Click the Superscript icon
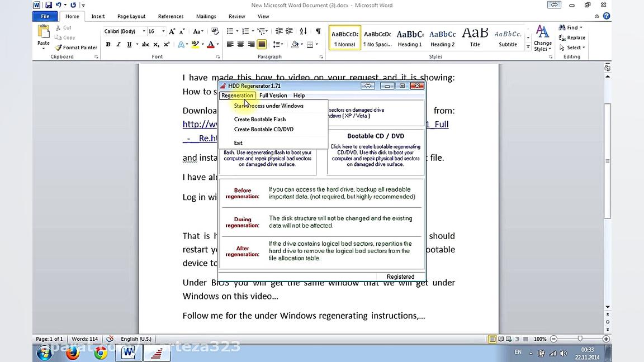 tap(167, 44)
